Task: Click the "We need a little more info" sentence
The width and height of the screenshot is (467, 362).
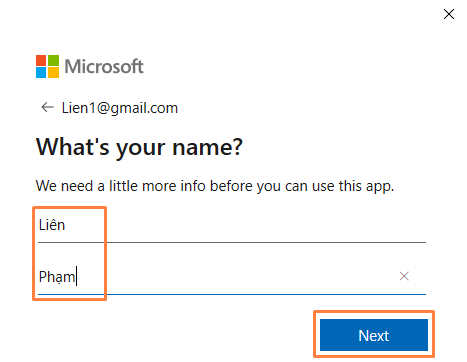Action: tap(215, 186)
